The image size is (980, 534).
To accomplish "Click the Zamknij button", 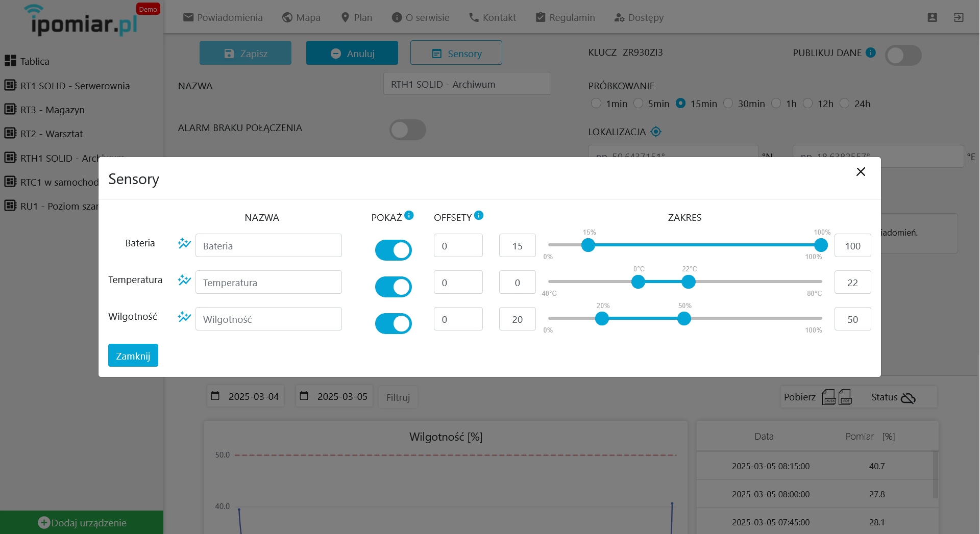I will [133, 355].
